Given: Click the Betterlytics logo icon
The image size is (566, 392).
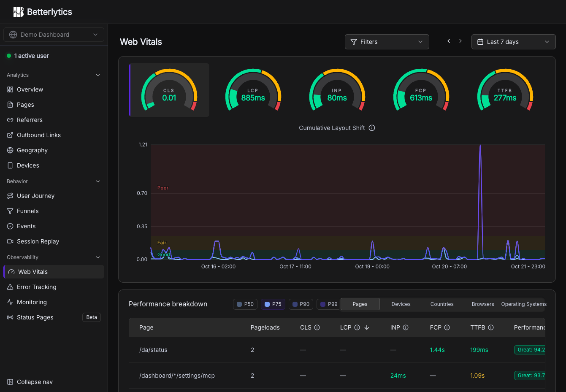Looking at the screenshot, I should (18, 12).
